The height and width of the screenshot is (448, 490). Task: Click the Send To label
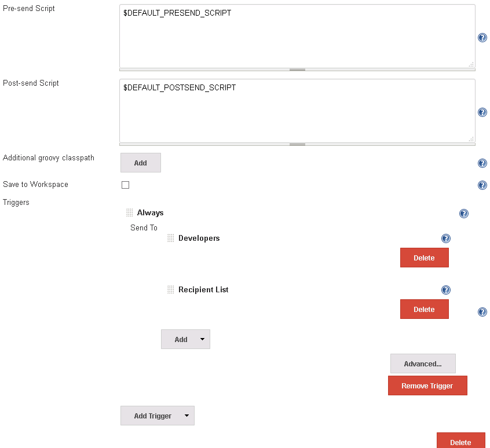pyautogui.click(x=144, y=227)
